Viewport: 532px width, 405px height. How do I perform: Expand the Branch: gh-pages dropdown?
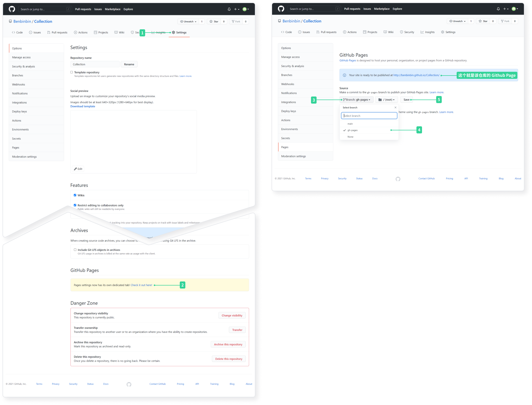356,100
